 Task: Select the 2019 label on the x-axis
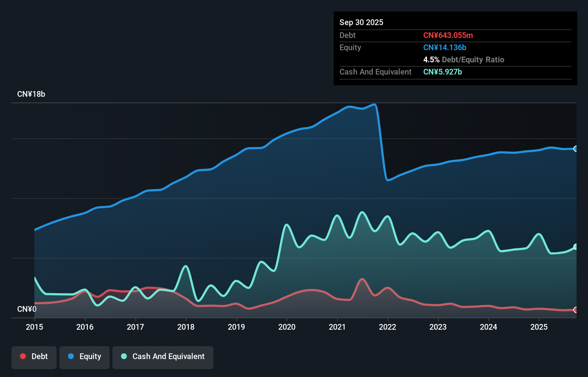[236, 327]
